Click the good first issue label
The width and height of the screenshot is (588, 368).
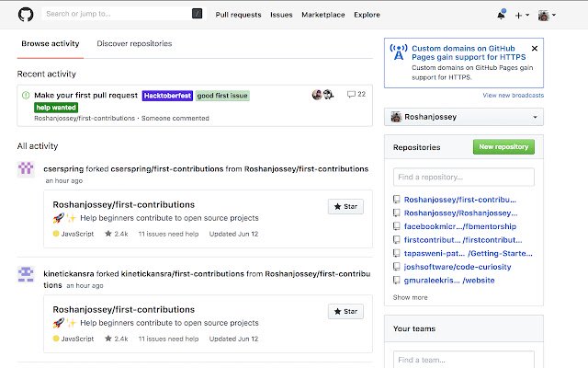tap(222, 96)
